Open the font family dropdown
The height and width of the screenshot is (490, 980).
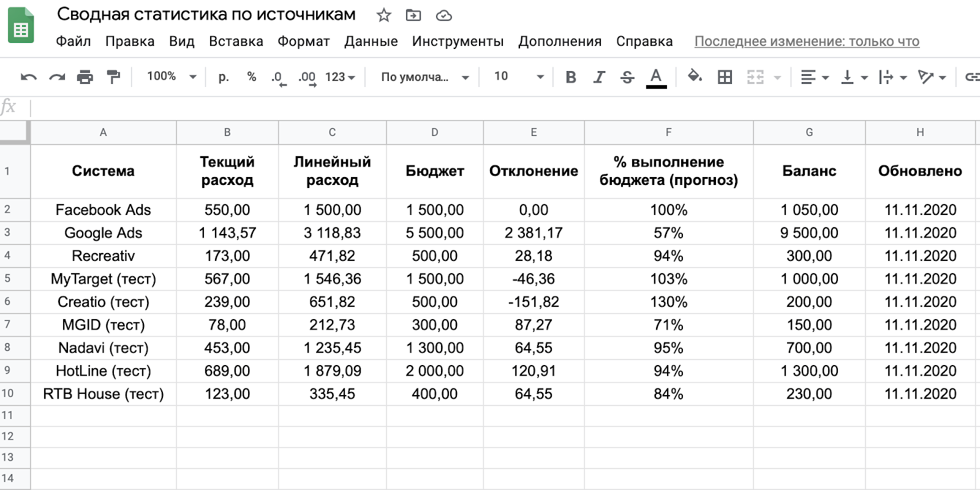point(425,77)
